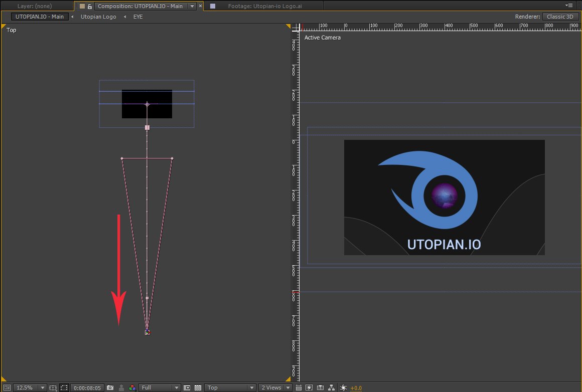
Task: Open the composition tab dropdown arrow
Action: click(x=192, y=6)
